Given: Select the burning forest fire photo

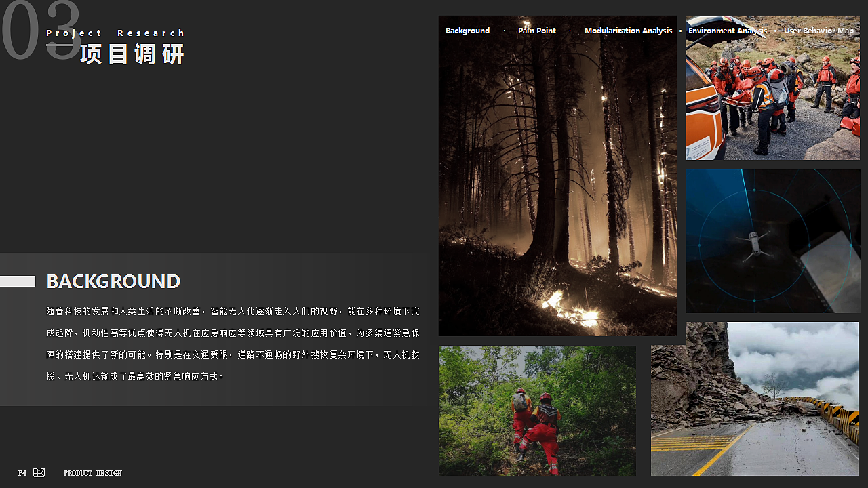Looking at the screenshot, I should tap(557, 176).
